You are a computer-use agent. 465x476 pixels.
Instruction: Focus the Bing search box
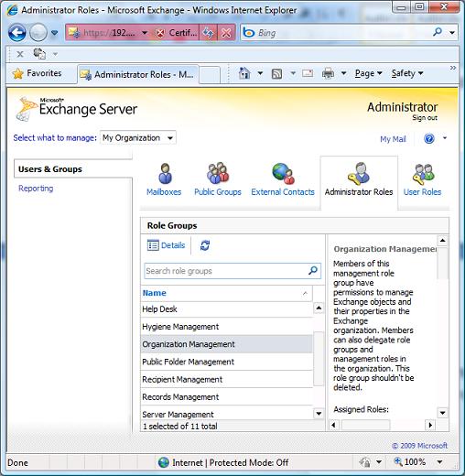337,33
